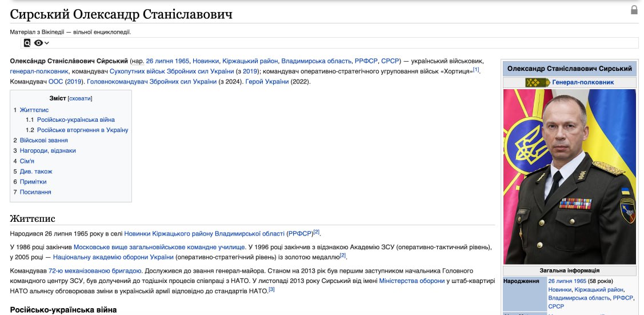The width and height of the screenshot is (644, 315).
Task: Open Життєпис section from the contents
Action: click(x=34, y=110)
